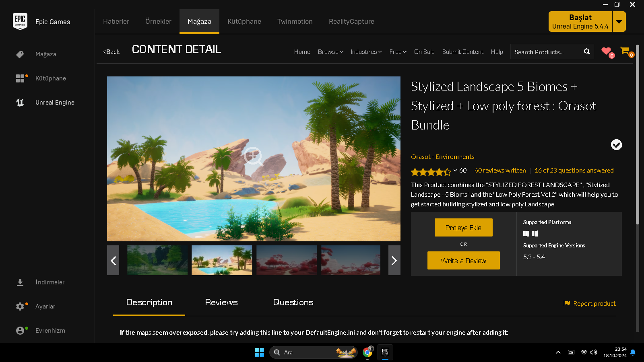This screenshot has width=644, height=362.
Task: Switch to the Kütüphane top tab
Action: tap(244, 21)
